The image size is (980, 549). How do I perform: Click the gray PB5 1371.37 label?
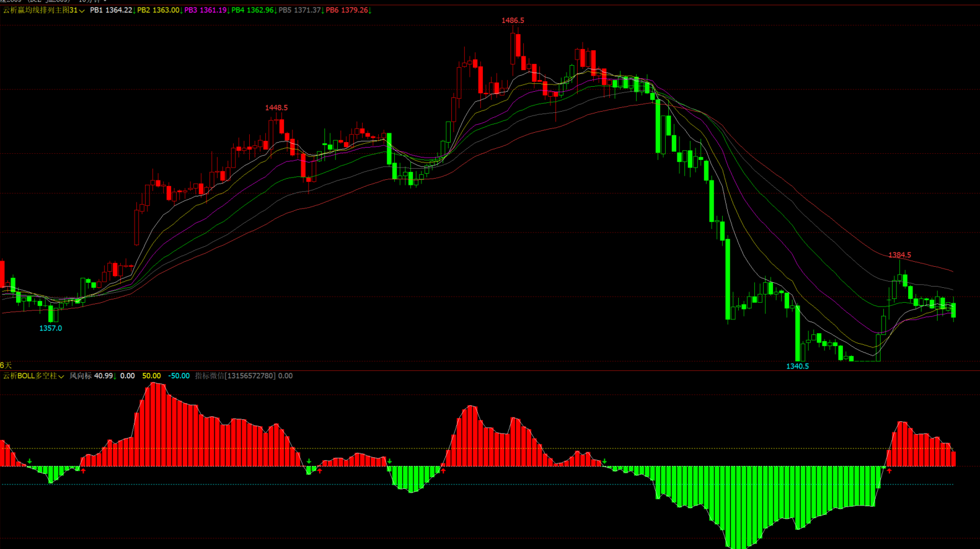(299, 11)
